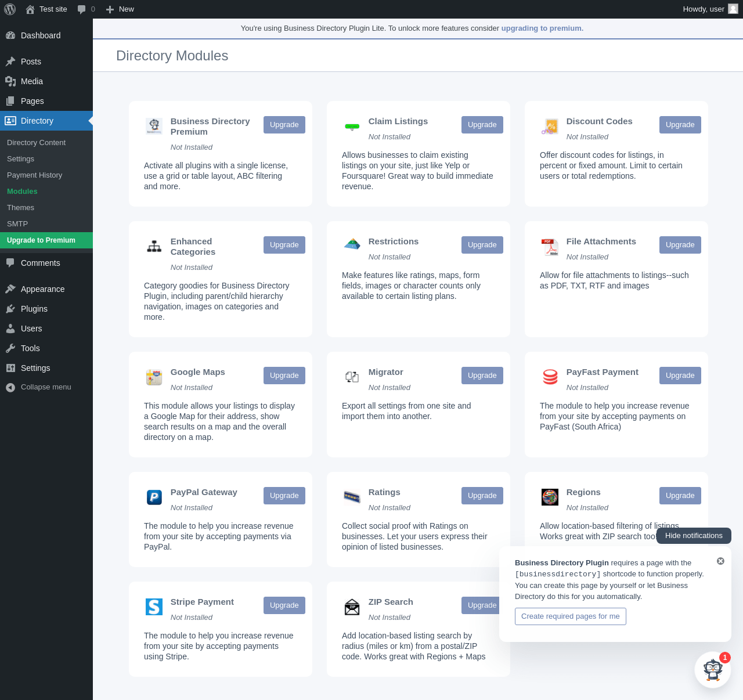Screen dimensions: 743x700
Task: Click the Business Directory Premium module icon
Action: [154, 126]
